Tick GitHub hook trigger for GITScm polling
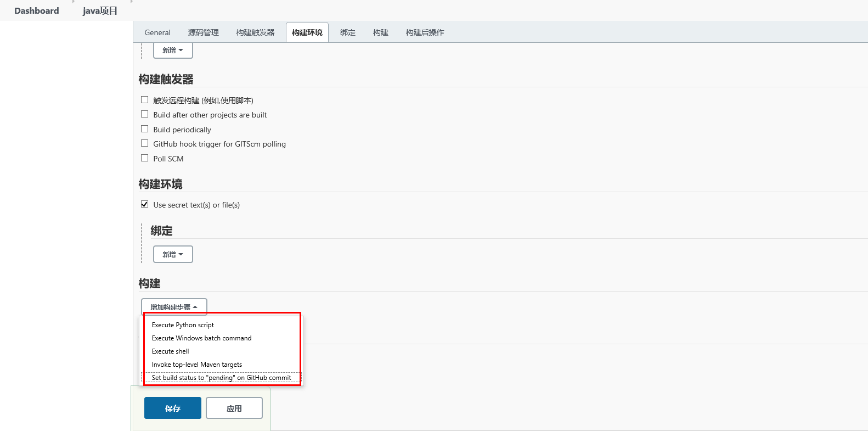 pyautogui.click(x=144, y=143)
